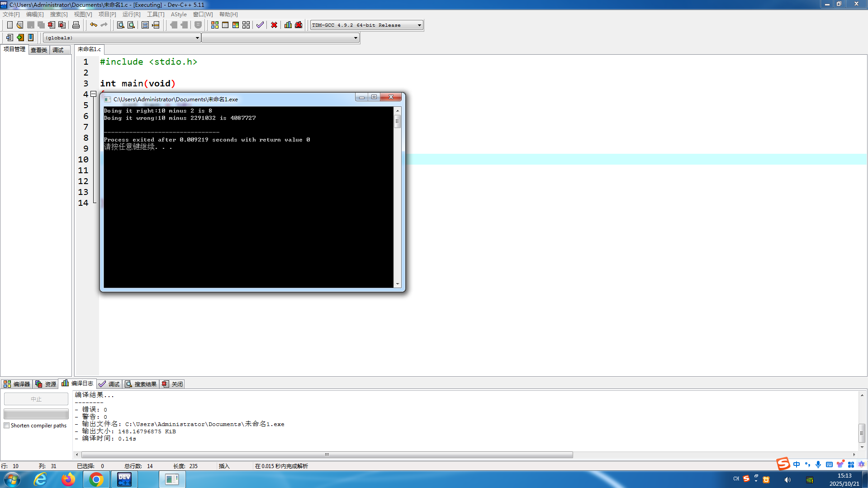Select the 未命名1.c editor tab
The width and height of the screenshot is (868, 488).
(x=89, y=49)
